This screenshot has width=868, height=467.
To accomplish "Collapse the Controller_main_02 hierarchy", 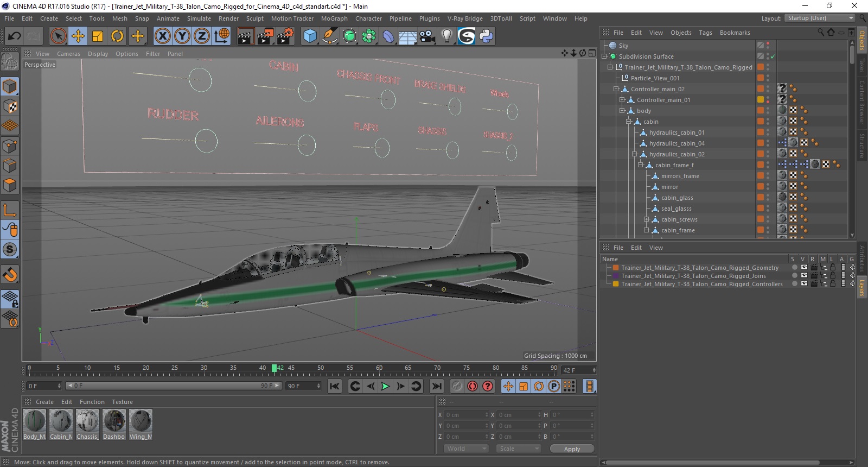I will tap(616, 89).
